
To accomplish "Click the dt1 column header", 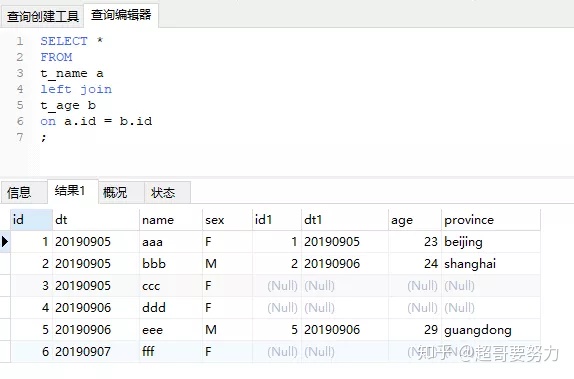I will [345, 220].
